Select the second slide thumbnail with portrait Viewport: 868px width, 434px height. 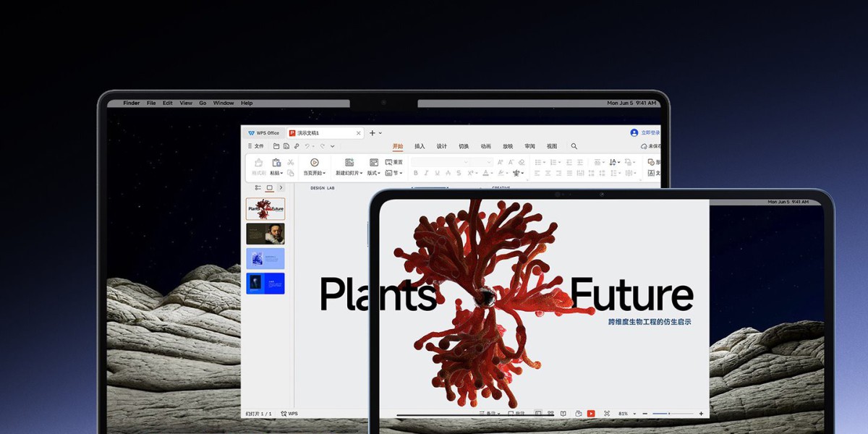265,234
